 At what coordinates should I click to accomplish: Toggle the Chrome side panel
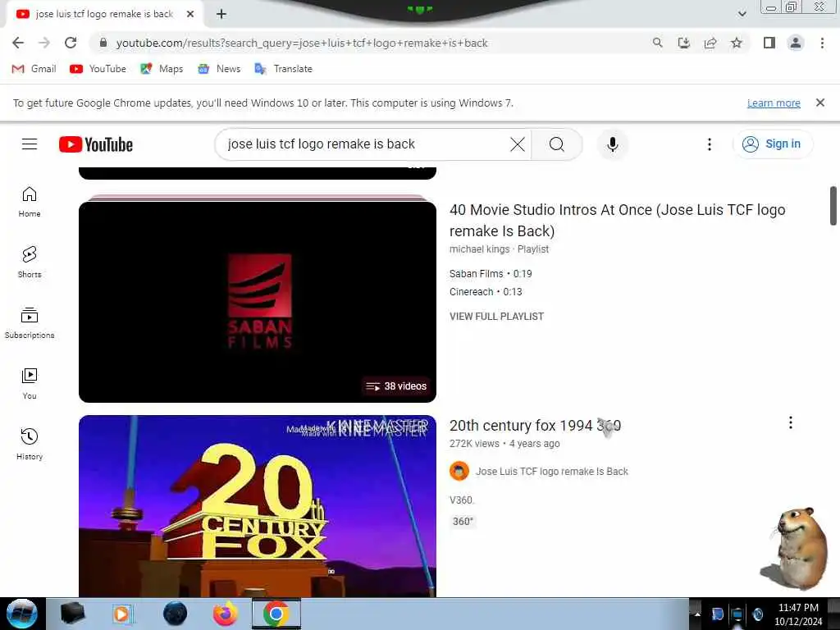(x=769, y=43)
